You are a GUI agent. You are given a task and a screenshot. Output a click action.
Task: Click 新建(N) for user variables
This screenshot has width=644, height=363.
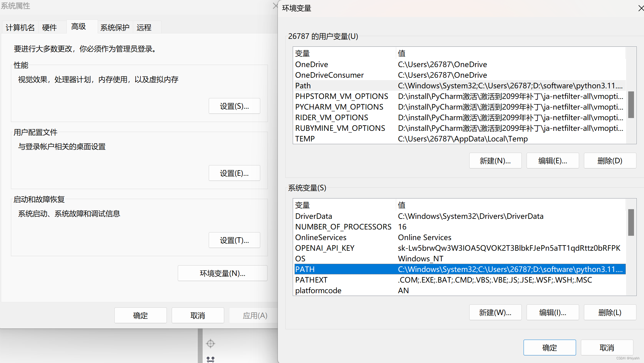click(495, 161)
